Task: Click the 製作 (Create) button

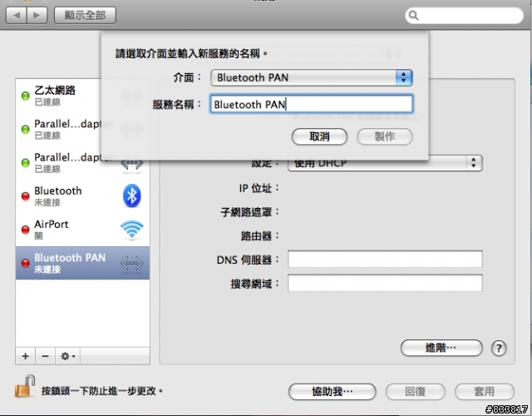Action: tap(384, 136)
